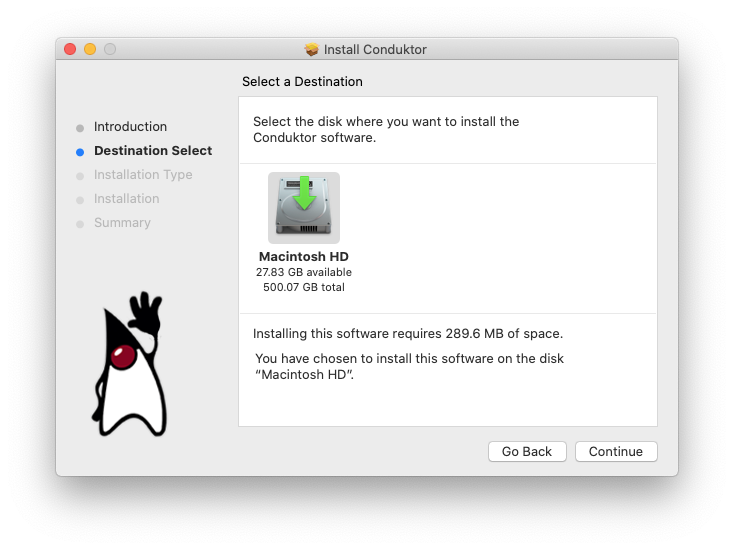Click the "Install Conduktor" window title

pyautogui.click(x=375, y=49)
